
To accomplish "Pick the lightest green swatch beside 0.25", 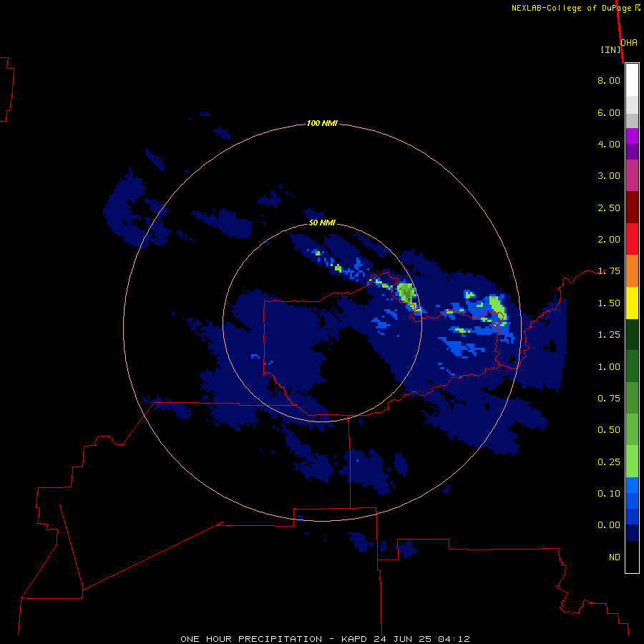I will click(x=632, y=462).
